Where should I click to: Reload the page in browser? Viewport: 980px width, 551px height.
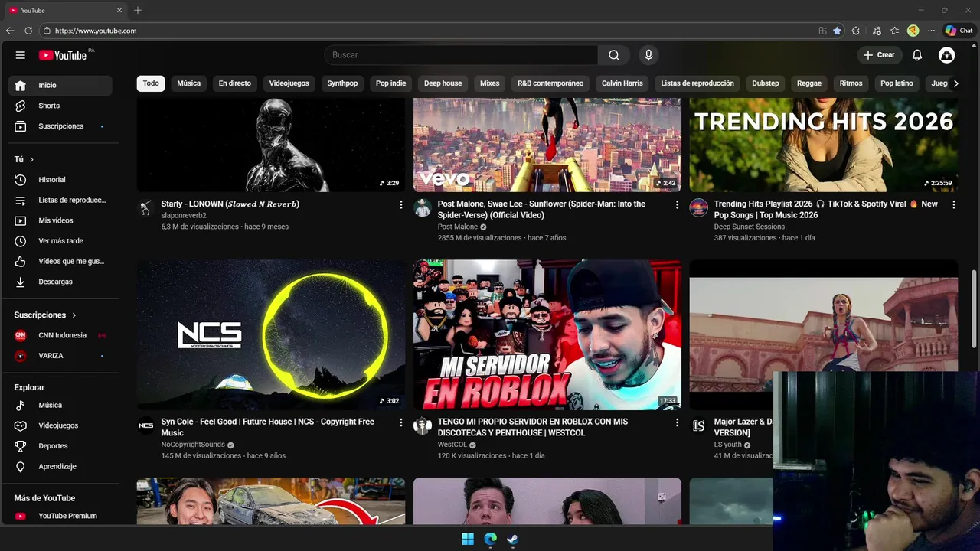pos(28,31)
